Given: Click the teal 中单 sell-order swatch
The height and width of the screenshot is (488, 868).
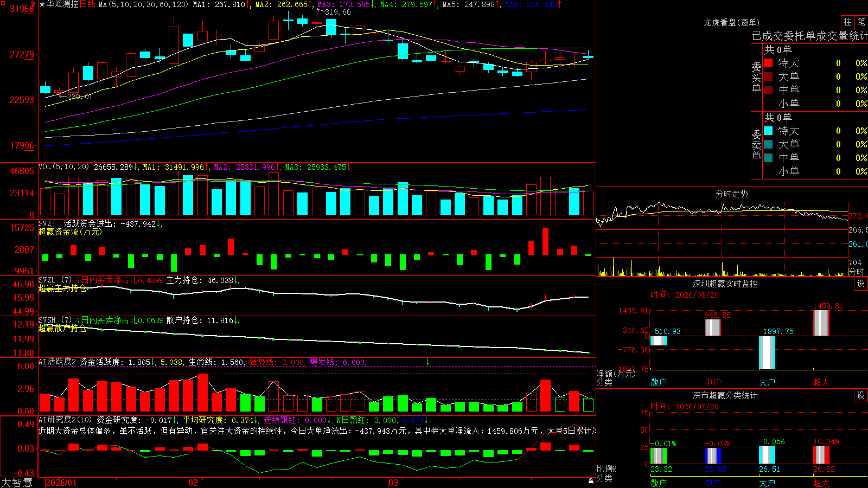Looking at the screenshot, I should pos(768,158).
